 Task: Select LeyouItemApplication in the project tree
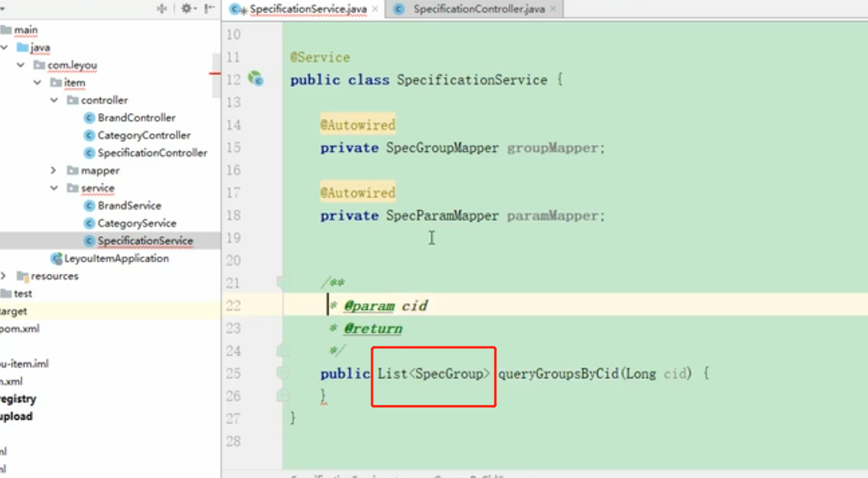[117, 258]
